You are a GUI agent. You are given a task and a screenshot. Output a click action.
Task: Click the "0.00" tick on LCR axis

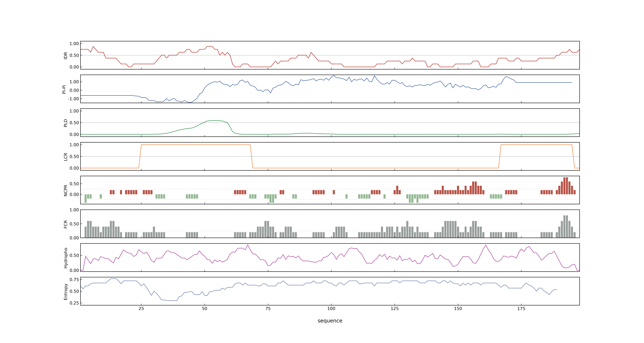(x=74, y=168)
